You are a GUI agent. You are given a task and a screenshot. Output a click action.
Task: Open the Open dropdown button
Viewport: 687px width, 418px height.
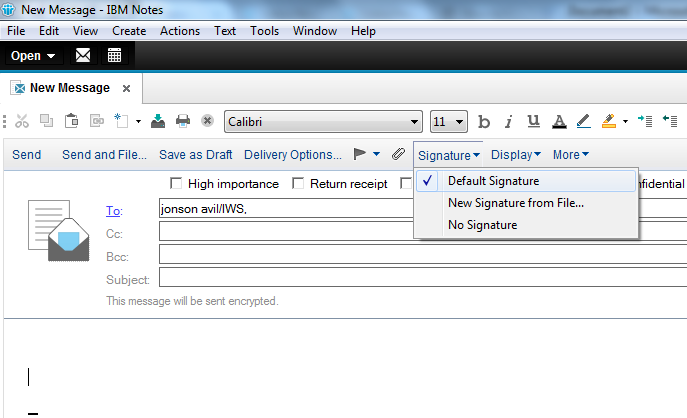pos(33,56)
